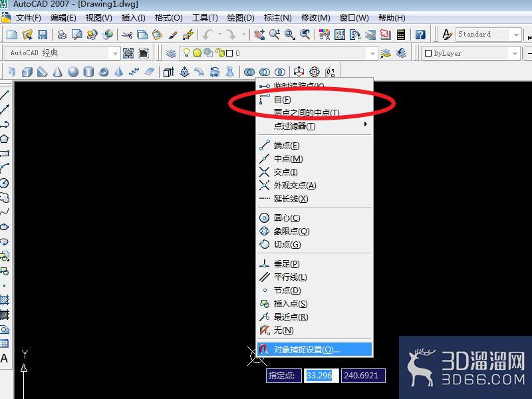Open the 编辑(E) menu
The width and height of the screenshot is (532, 399).
point(63,18)
